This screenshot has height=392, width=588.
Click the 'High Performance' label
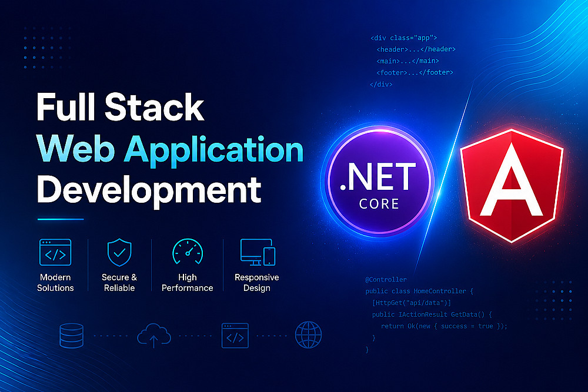[x=187, y=283]
